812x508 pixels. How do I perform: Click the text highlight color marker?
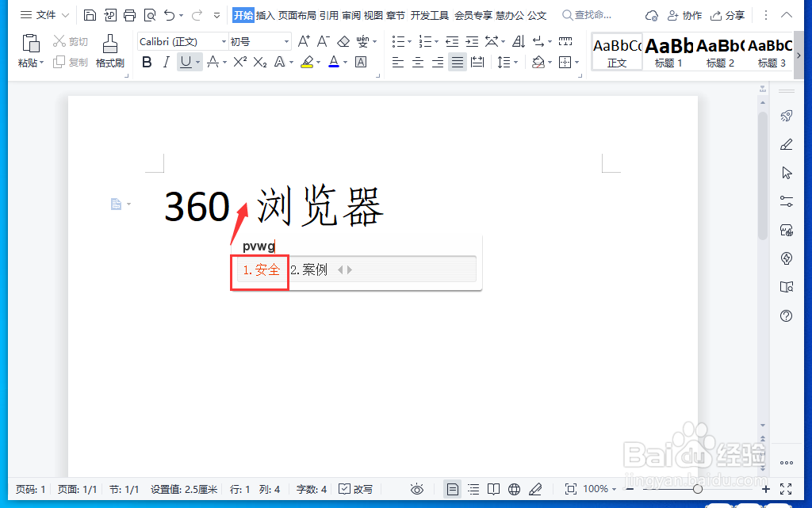pos(307,62)
